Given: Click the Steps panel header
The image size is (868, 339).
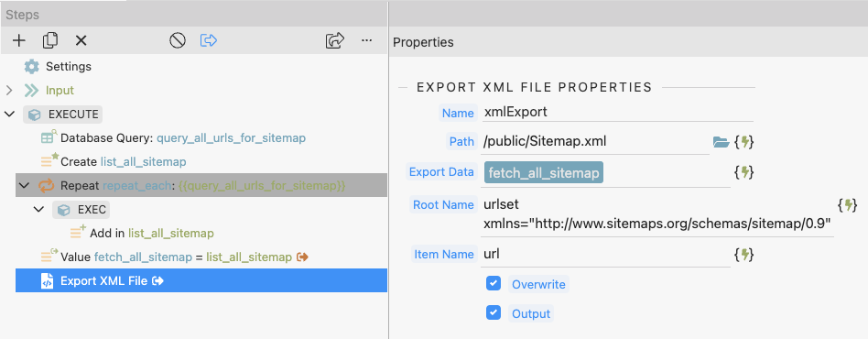Looking at the screenshot, I should [194, 15].
